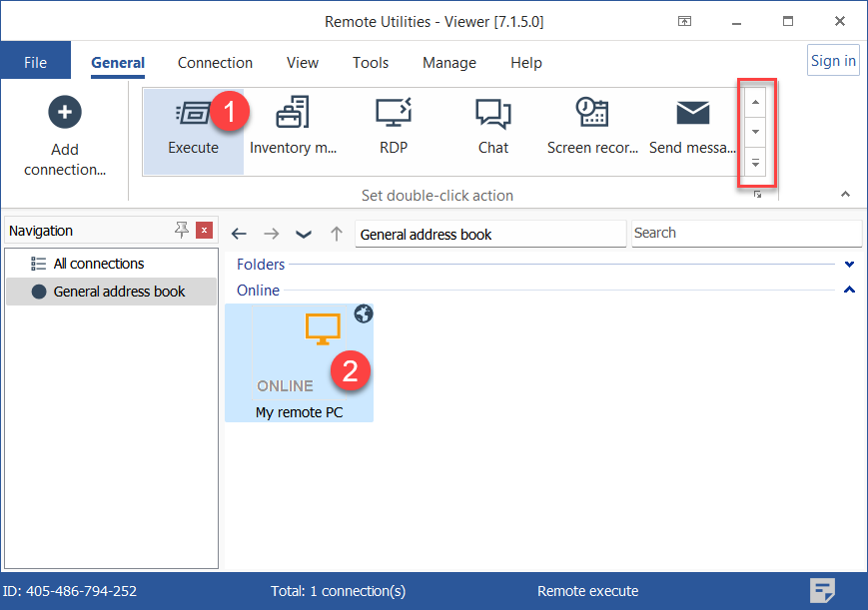
Task: Pin the Navigation panel
Action: [x=181, y=231]
